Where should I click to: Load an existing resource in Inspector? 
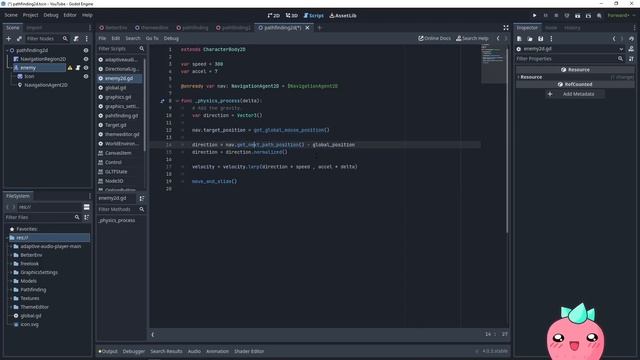point(530,38)
